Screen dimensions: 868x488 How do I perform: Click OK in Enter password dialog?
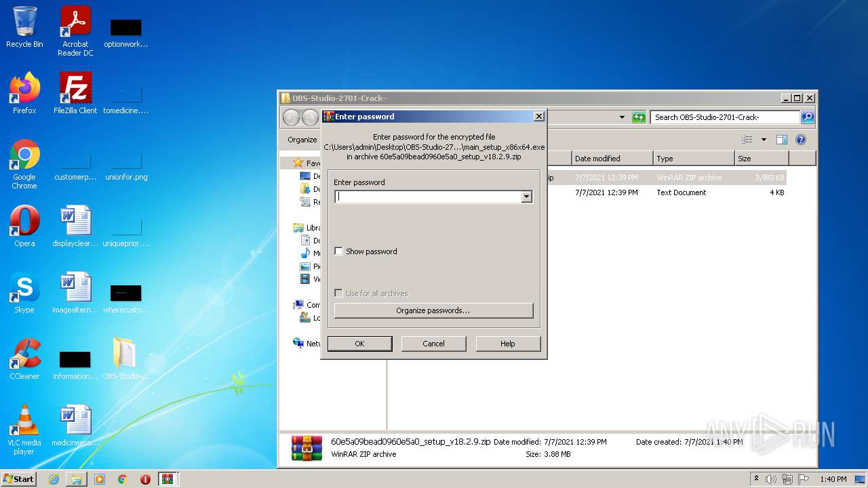click(x=359, y=344)
